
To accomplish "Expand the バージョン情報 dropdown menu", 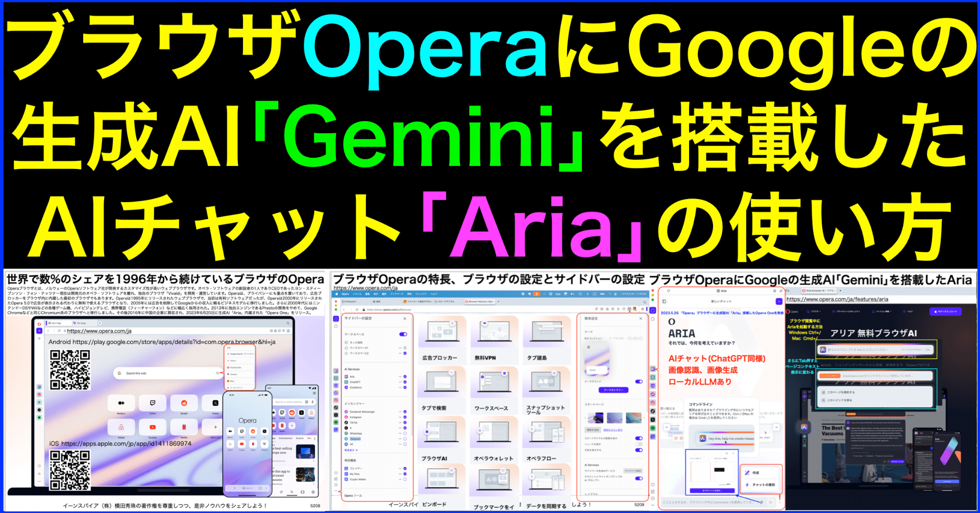I will pos(883,311).
